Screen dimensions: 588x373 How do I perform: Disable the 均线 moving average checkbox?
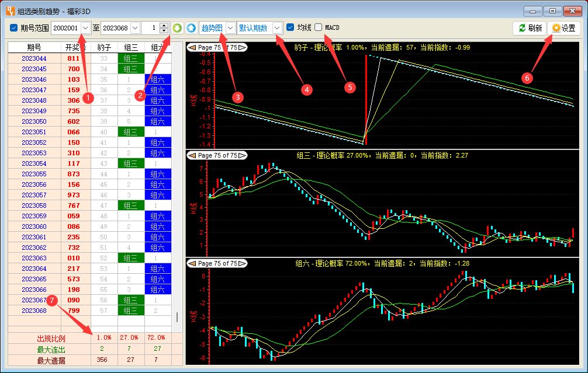[290, 27]
